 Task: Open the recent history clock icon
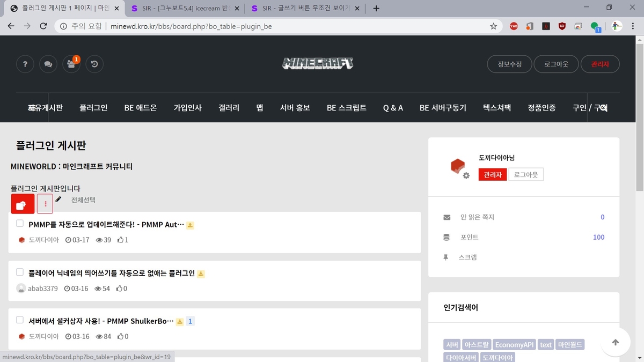(94, 64)
